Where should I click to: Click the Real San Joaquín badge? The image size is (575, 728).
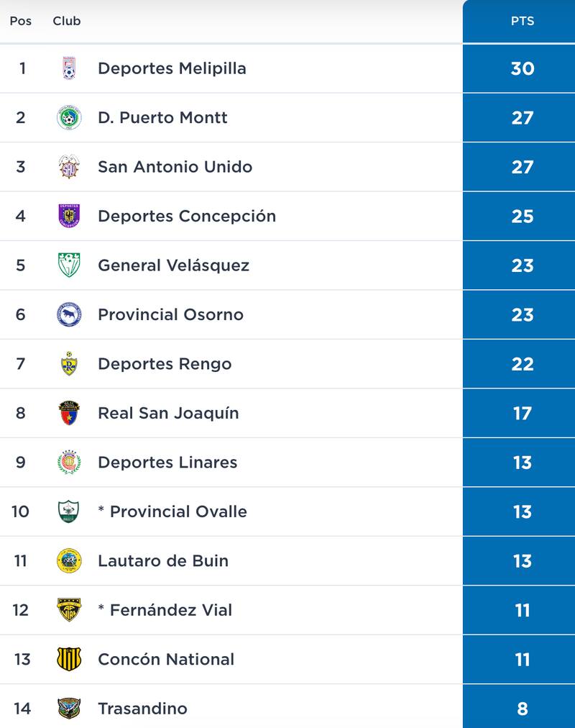(x=70, y=412)
